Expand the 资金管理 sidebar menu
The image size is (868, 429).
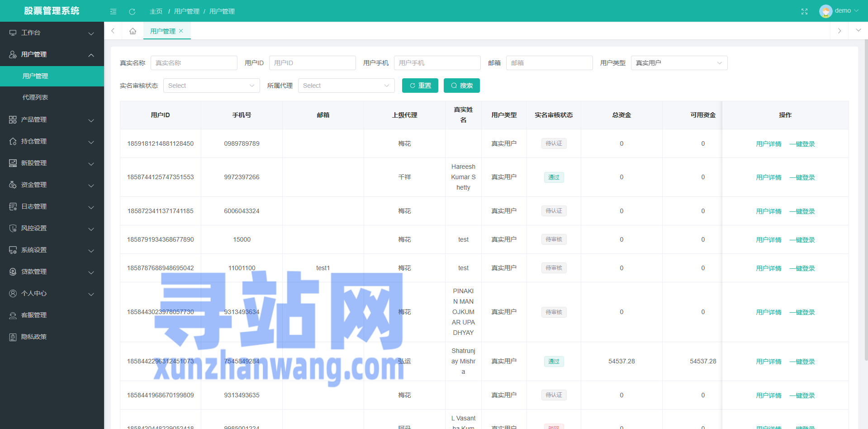click(52, 185)
